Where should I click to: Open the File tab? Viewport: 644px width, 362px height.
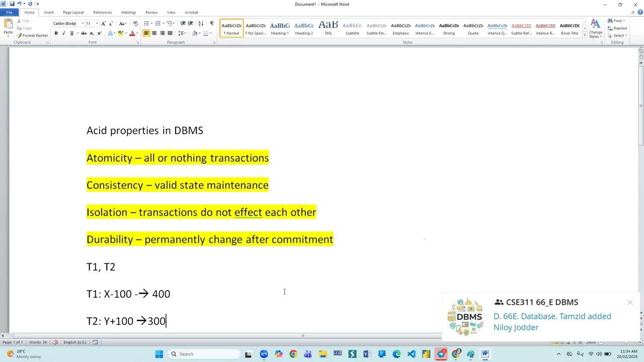click(x=9, y=12)
